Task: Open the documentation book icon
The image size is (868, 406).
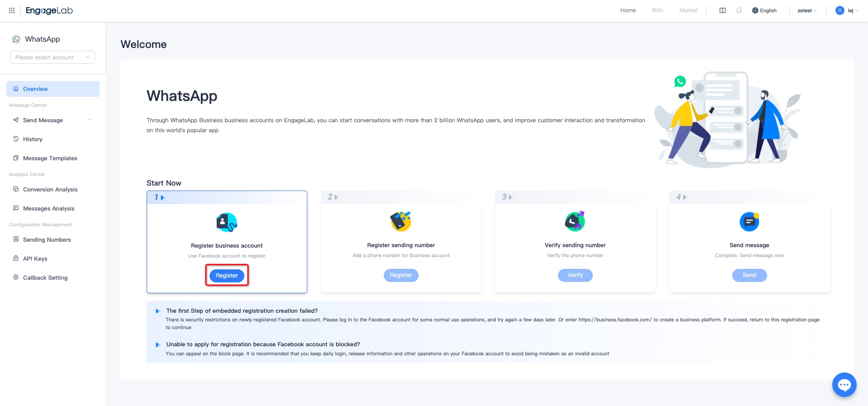Action: tap(723, 10)
